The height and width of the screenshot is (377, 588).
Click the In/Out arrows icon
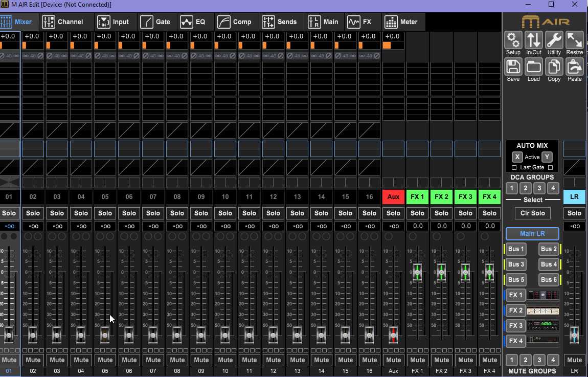click(x=534, y=40)
